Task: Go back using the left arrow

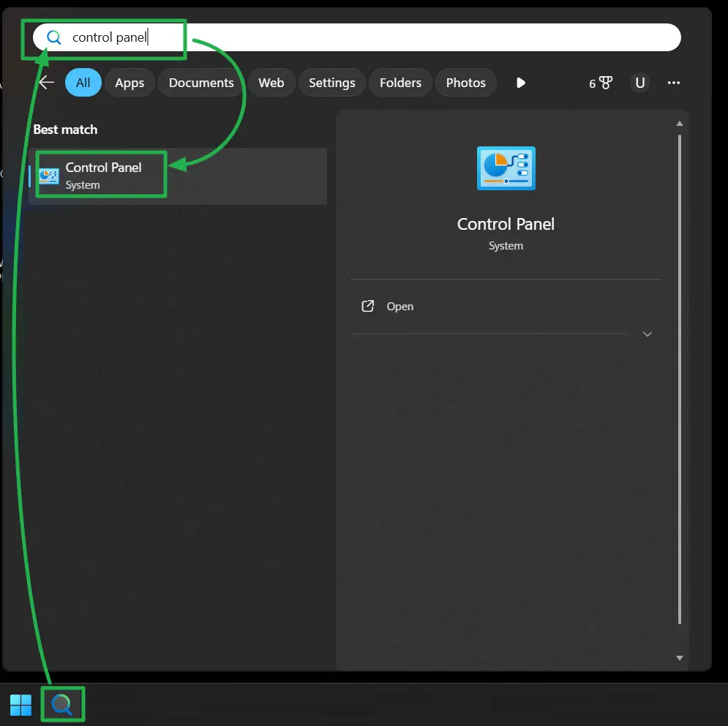Action: click(46, 83)
